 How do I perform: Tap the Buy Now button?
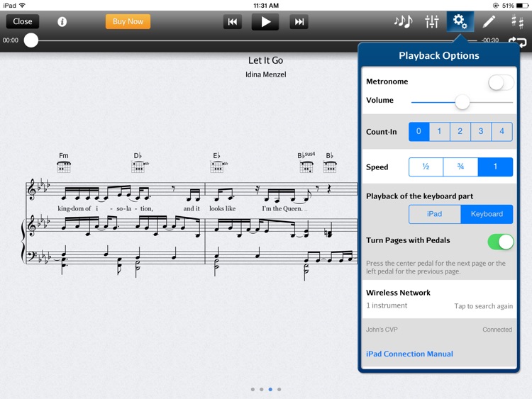tap(128, 21)
